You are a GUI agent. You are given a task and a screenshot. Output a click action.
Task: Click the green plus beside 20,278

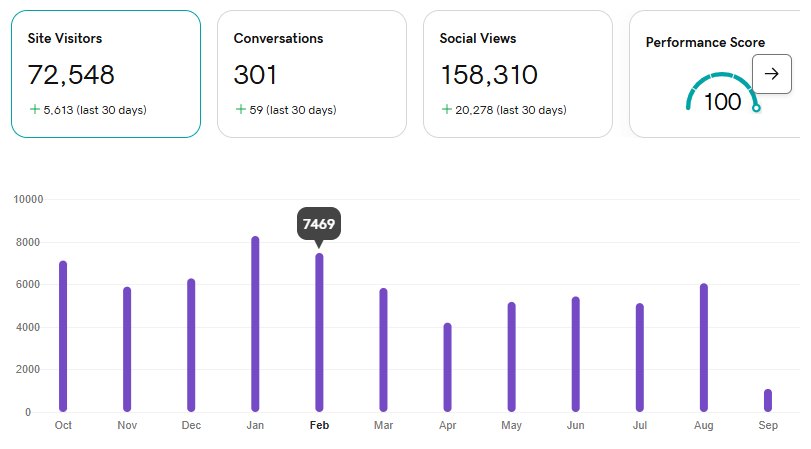click(x=446, y=110)
